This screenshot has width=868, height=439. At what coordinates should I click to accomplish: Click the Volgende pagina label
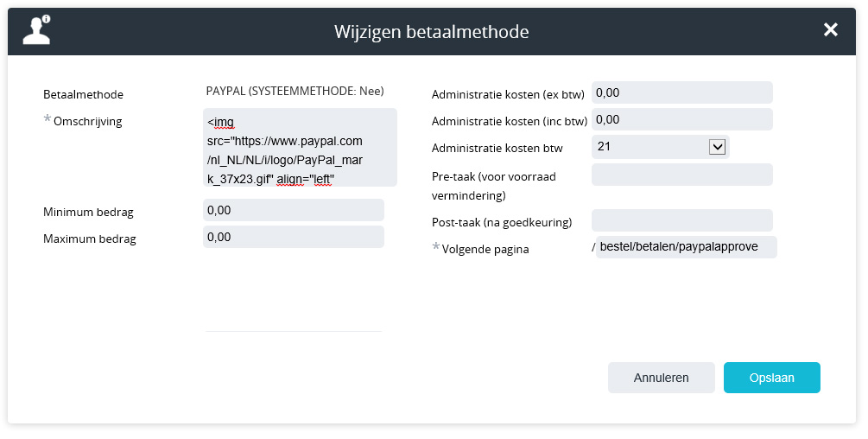[485, 249]
